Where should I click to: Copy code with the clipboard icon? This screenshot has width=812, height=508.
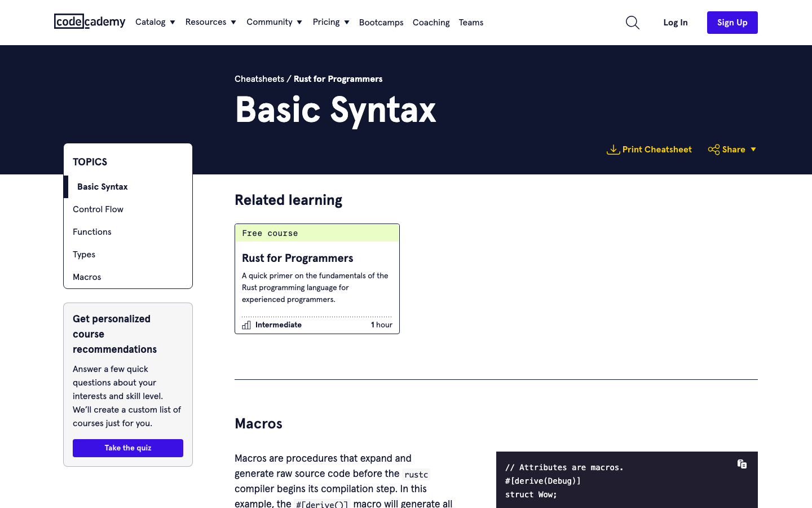pos(742,464)
